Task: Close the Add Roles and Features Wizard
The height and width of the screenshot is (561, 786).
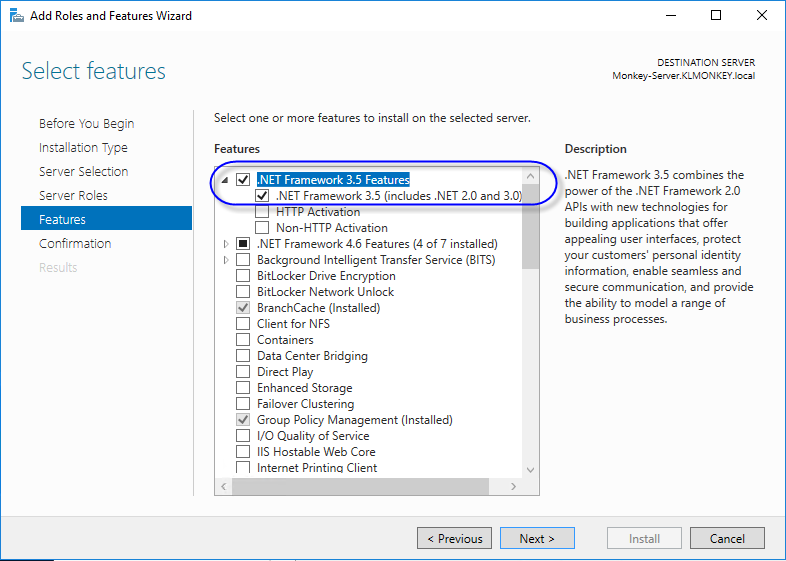Action: coord(761,16)
